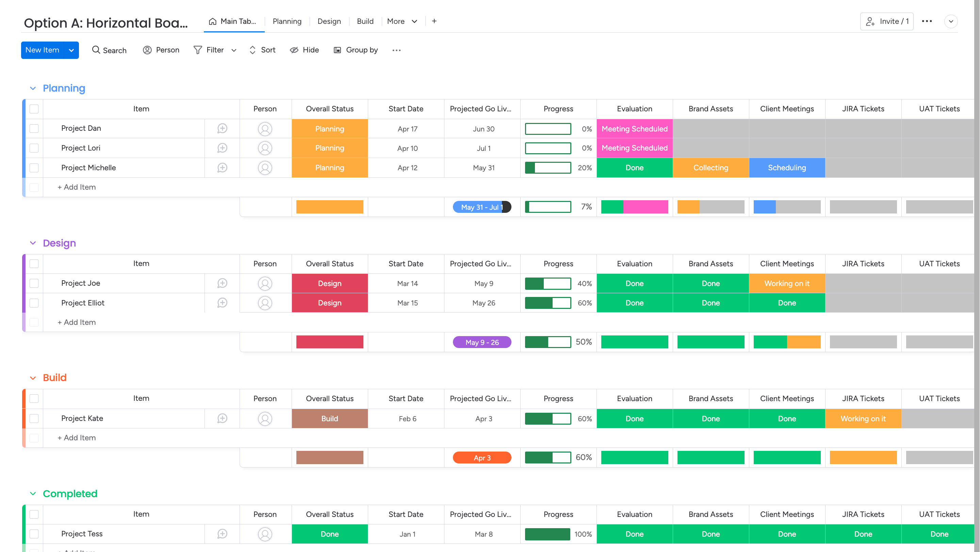Switch to the Build tab
The height and width of the screenshot is (552, 980).
[364, 21]
